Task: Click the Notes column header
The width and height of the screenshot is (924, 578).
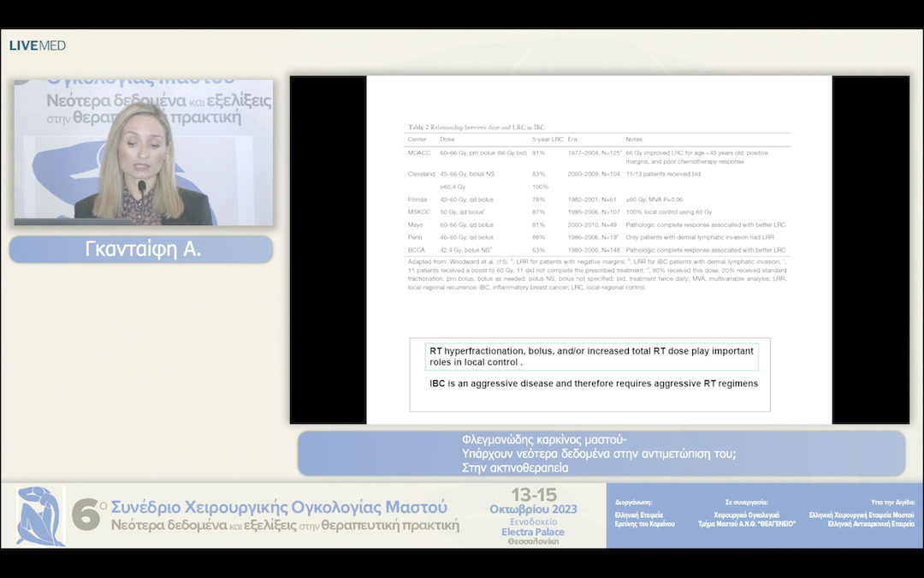Action: 634,139
